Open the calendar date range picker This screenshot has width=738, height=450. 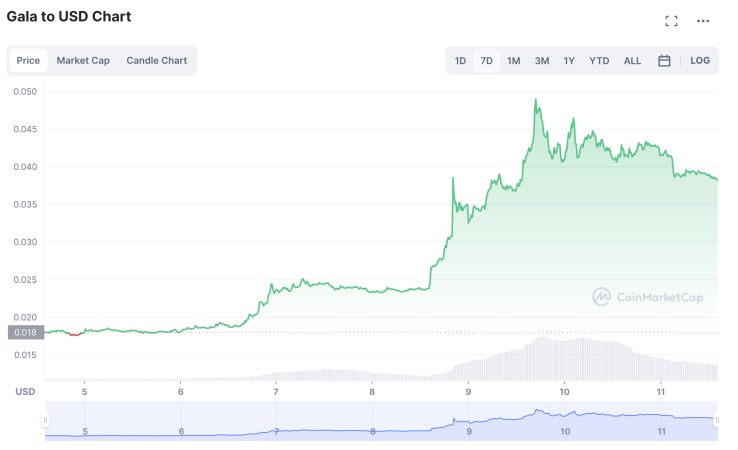pyautogui.click(x=664, y=61)
